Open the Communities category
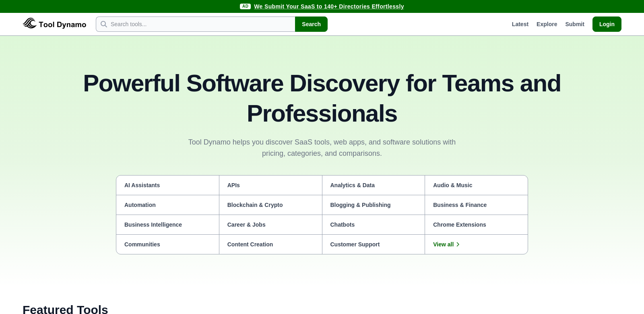The image size is (644, 314). [x=167, y=244]
